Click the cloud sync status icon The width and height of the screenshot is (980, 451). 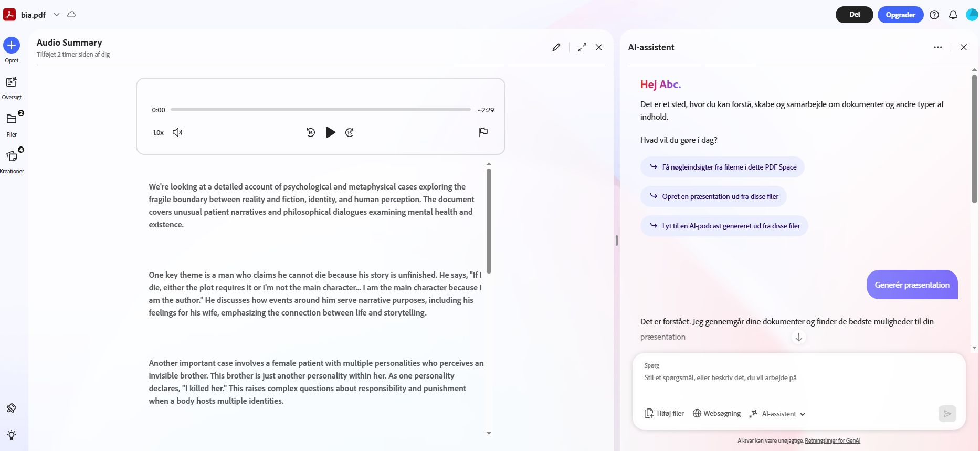(x=71, y=15)
